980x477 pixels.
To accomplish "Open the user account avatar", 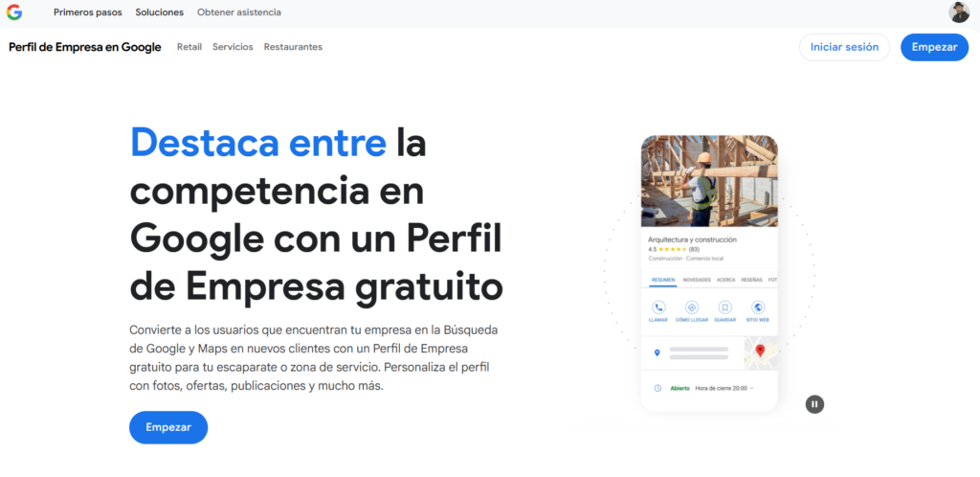I will (959, 12).
